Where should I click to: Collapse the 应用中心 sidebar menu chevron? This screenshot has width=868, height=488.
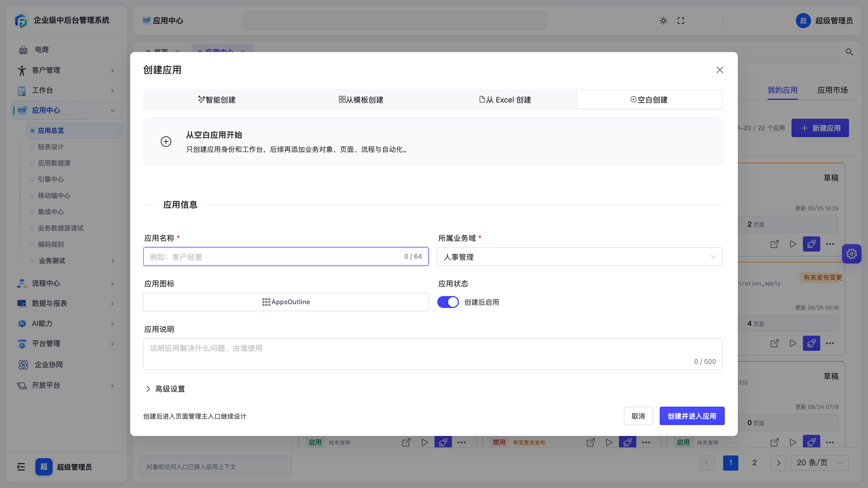click(x=113, y=110)
